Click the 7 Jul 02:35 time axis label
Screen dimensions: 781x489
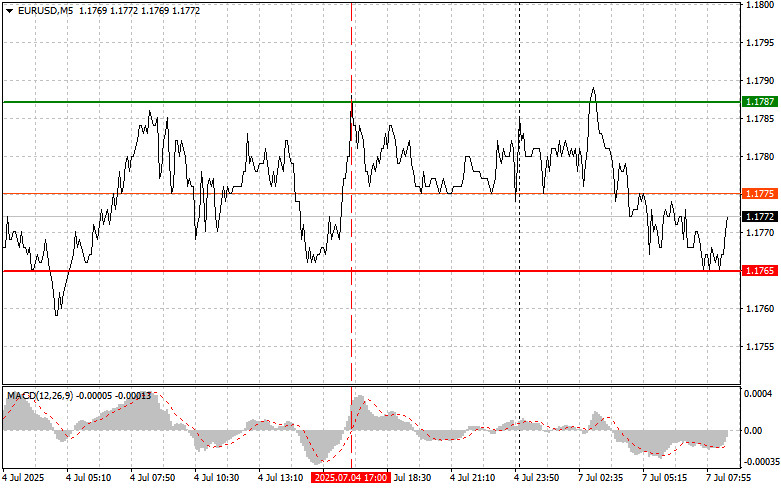click(x=603, y=479)
